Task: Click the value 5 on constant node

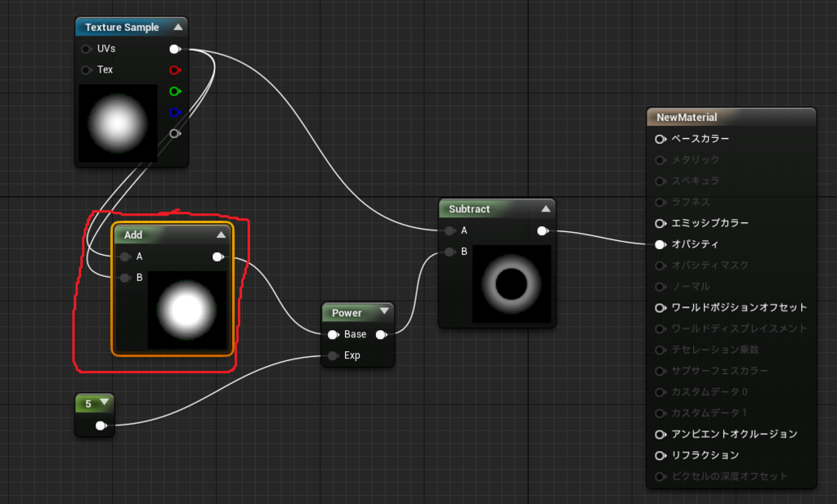Action: point(88,404)
